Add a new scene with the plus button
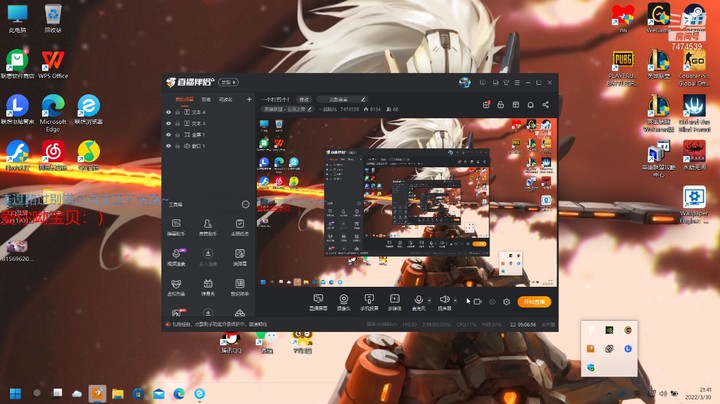This screenshot has width=720, height=404. click(249, 99)
